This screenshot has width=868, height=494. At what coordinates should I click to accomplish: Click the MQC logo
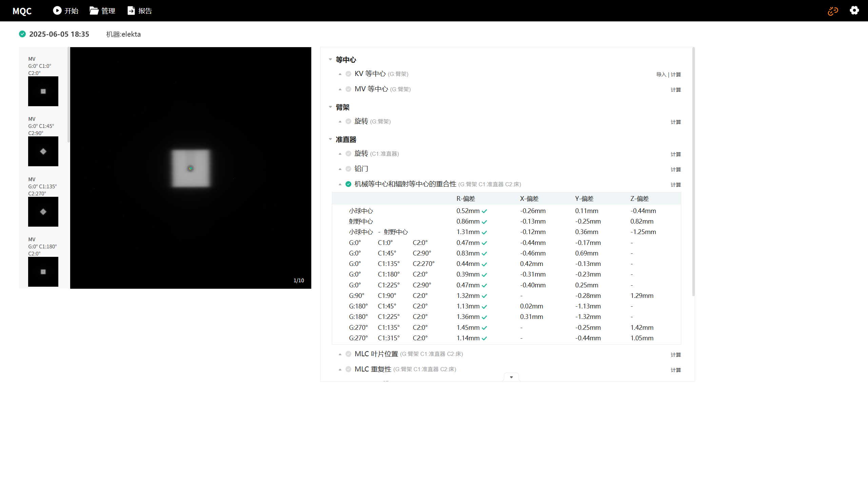[x=22, y=11]
